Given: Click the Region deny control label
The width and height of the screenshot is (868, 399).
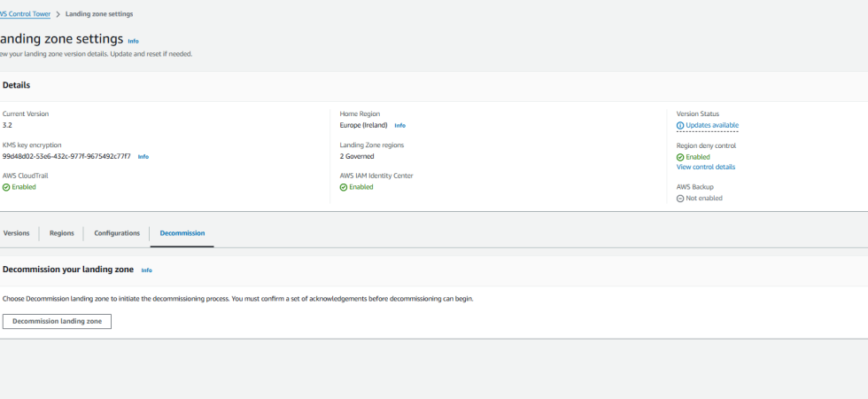Looking at the screenshot, I should tap(707, 145).
